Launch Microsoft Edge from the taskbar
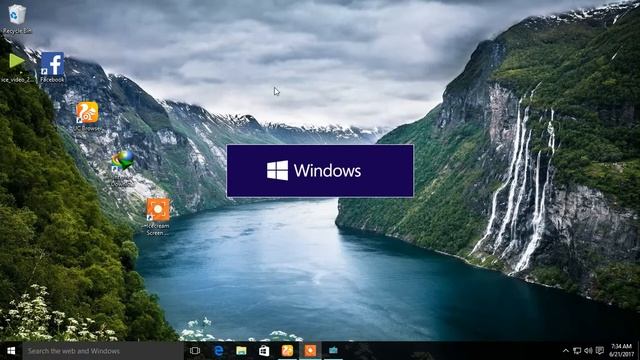The width and height of the screenshot is (640, 360). [x=219, y=351]
